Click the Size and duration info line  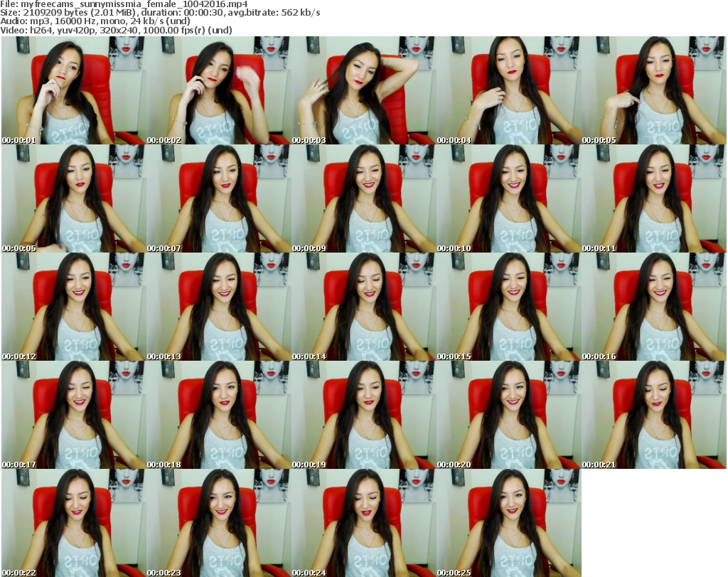[x=160, y=13]
